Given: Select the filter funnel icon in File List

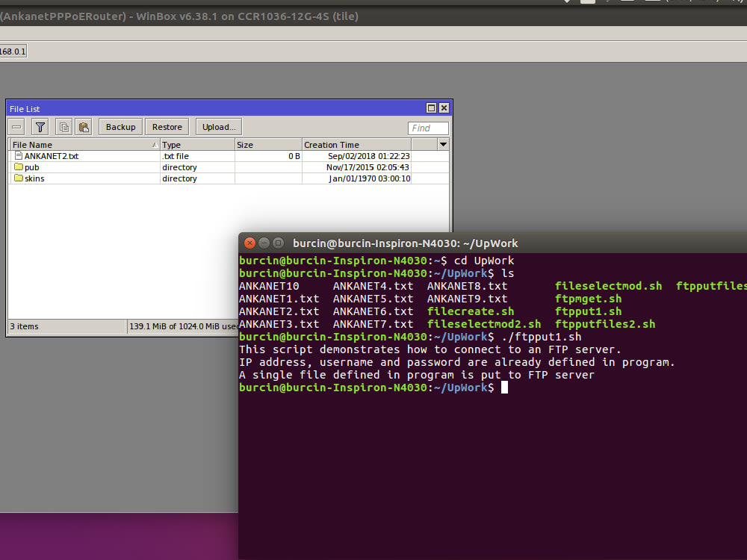Looking at the screenshot, I should point(40,126).
